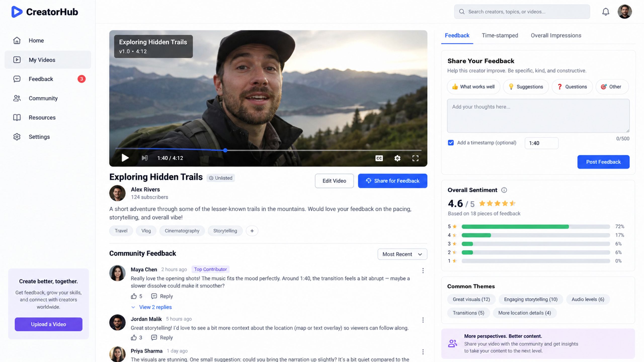Viewport: 644px width, 362px height.
Task: Click Share for Feedback button
Action: point(392,181)
